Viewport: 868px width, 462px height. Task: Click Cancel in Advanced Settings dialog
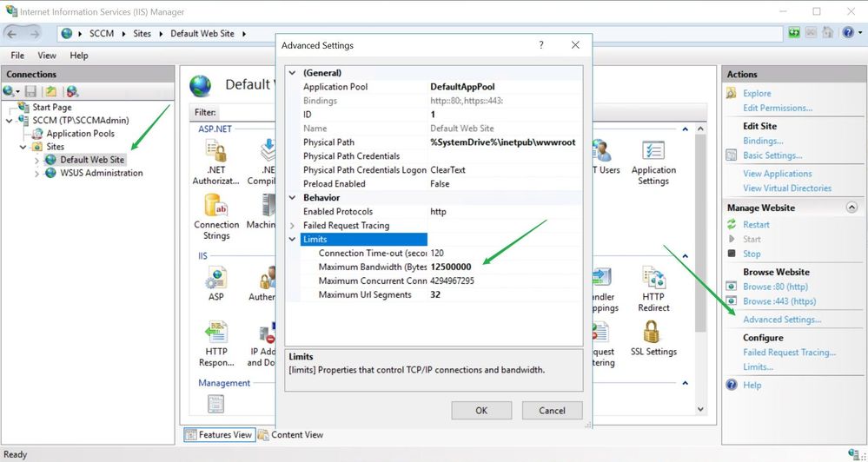click(552, 410)
